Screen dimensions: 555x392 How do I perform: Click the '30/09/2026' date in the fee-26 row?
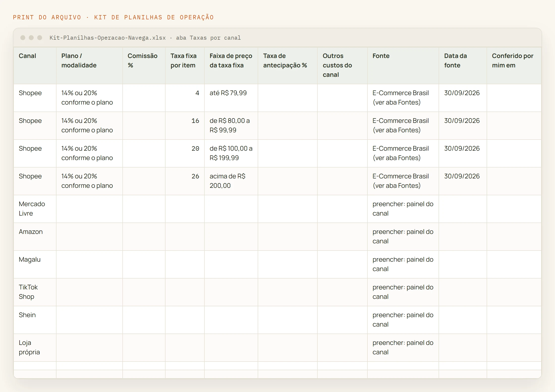point(463,181)
